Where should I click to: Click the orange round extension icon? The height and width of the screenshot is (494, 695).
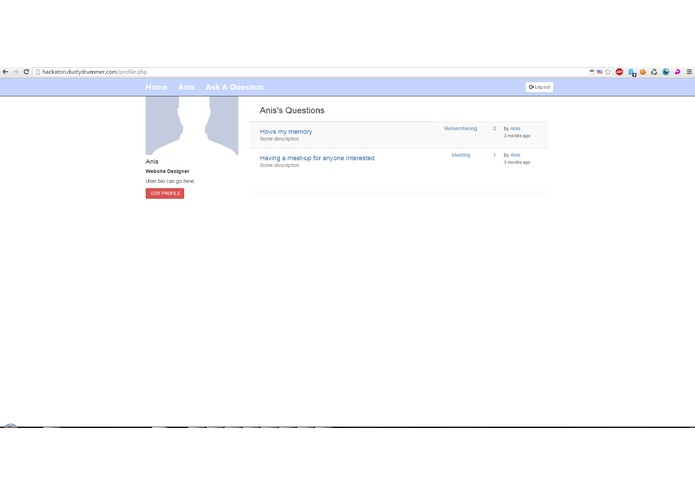tap(643, 72)
